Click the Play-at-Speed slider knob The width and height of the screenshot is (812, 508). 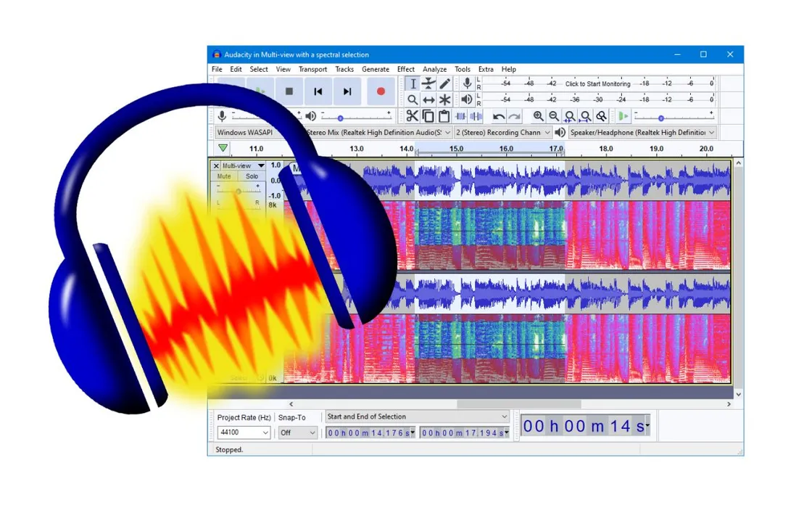tap(660, 118)
